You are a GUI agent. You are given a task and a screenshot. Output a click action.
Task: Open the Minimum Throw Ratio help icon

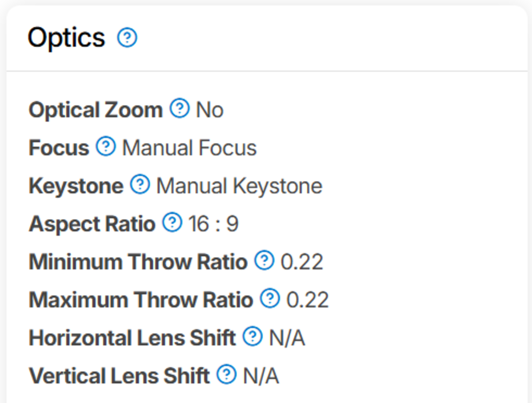coord(264,260)
